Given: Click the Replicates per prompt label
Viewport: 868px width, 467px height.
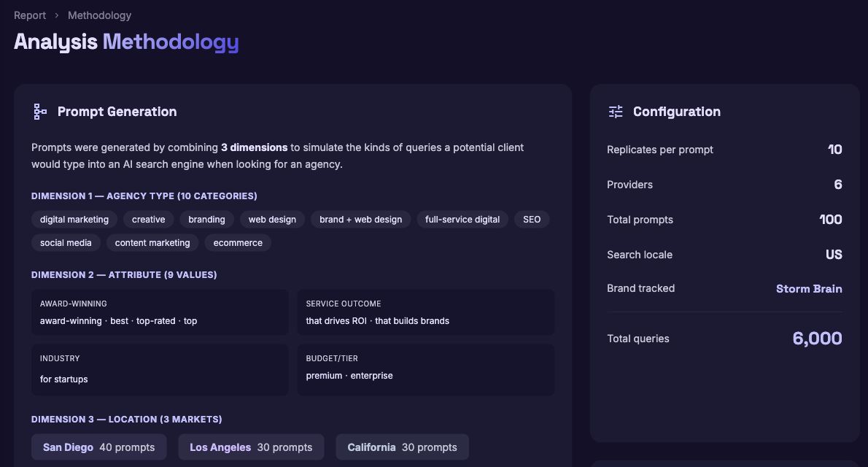Looking at the screenshot, I should tap(660, 150).
